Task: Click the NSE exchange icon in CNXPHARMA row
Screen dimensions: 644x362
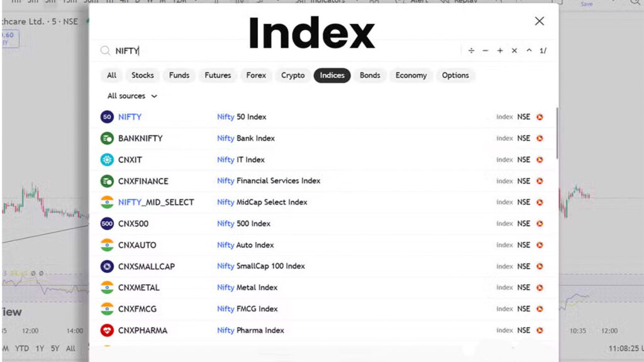Action: (540, 331)
